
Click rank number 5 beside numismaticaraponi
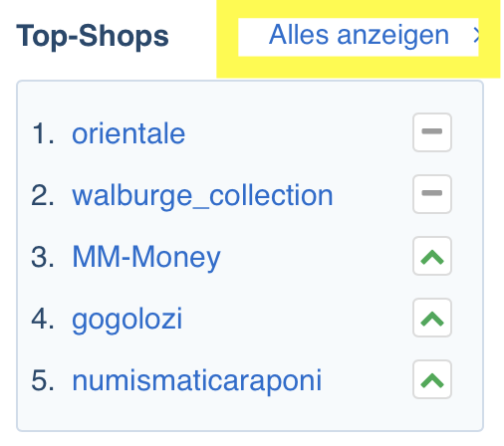(43, 380)
